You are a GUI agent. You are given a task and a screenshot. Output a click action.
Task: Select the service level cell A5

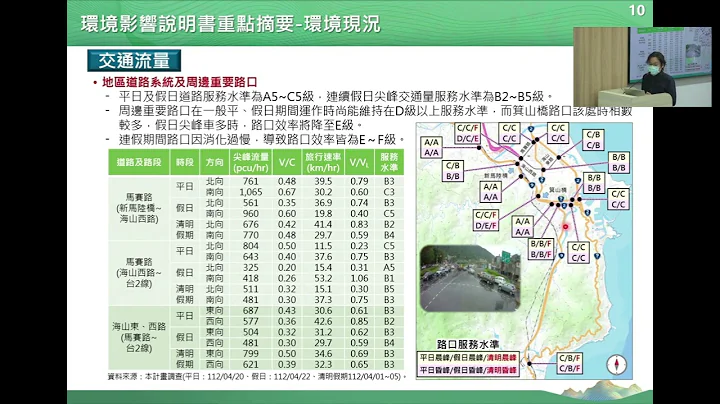pyautogui.click(x=389, y=268)
